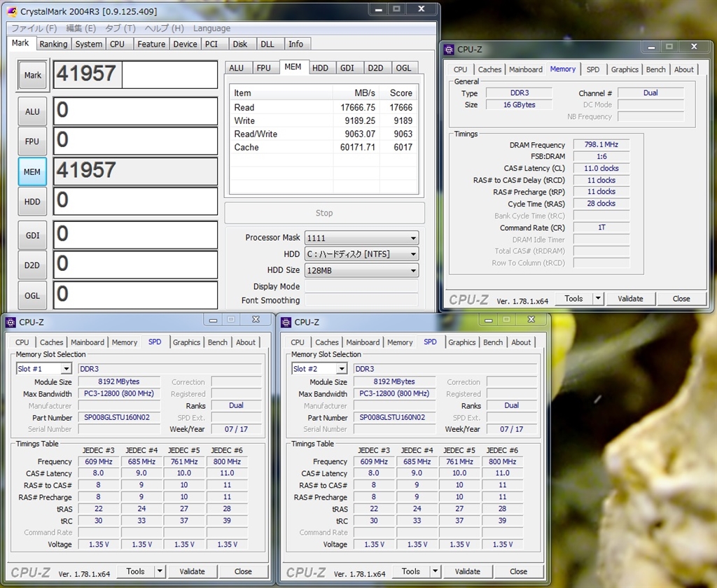The width and height of the screenshot is (717, 588).
Task: Open the タブ (T) menu in CrystalMark
Action: tap(120, 28)
